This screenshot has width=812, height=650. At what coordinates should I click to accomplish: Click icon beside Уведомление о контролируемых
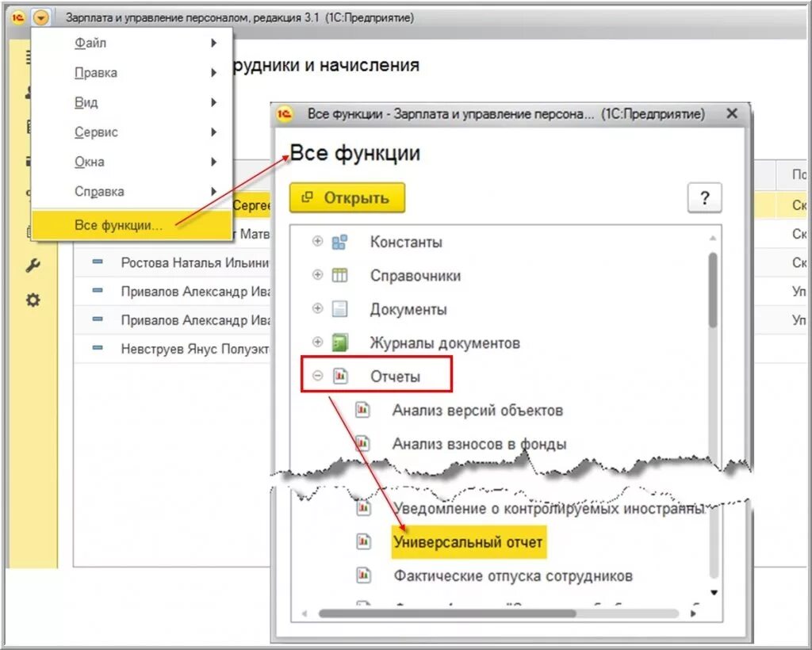coord(363,508)
